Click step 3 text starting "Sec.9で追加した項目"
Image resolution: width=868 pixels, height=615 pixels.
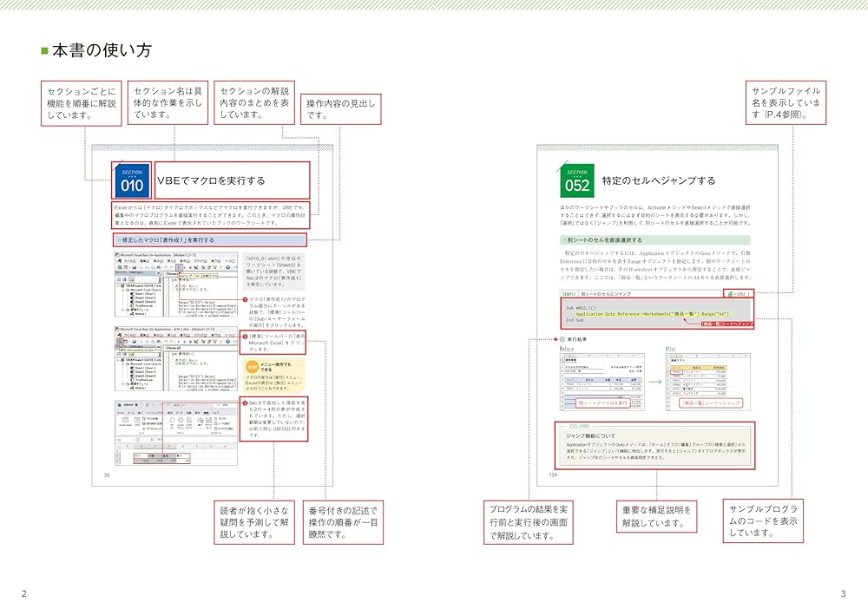point(277,419)
